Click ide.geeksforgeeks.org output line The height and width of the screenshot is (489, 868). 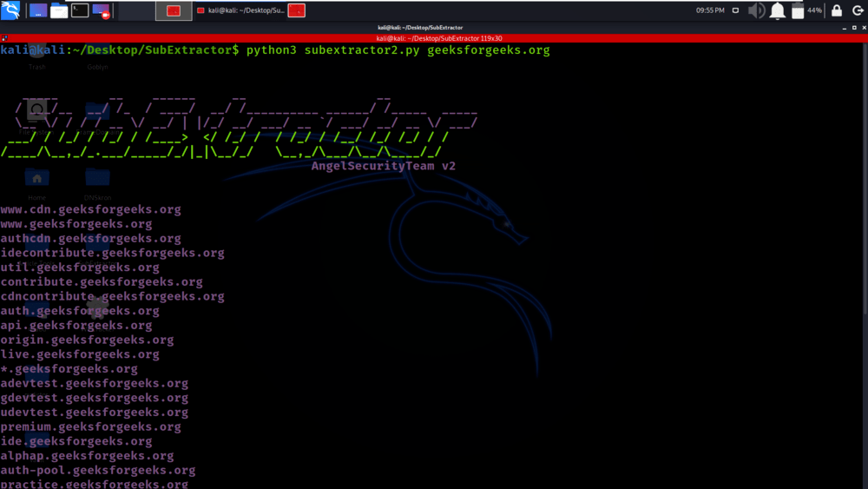[76, 441]
